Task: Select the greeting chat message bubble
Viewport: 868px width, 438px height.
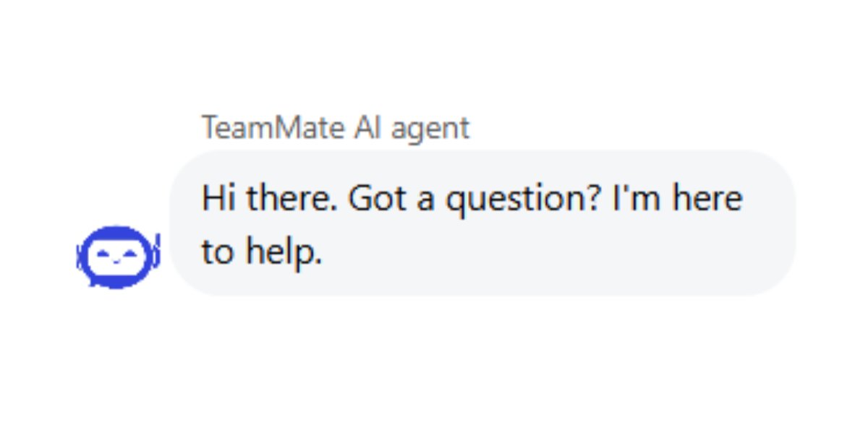Action: (x=482, y=223)
